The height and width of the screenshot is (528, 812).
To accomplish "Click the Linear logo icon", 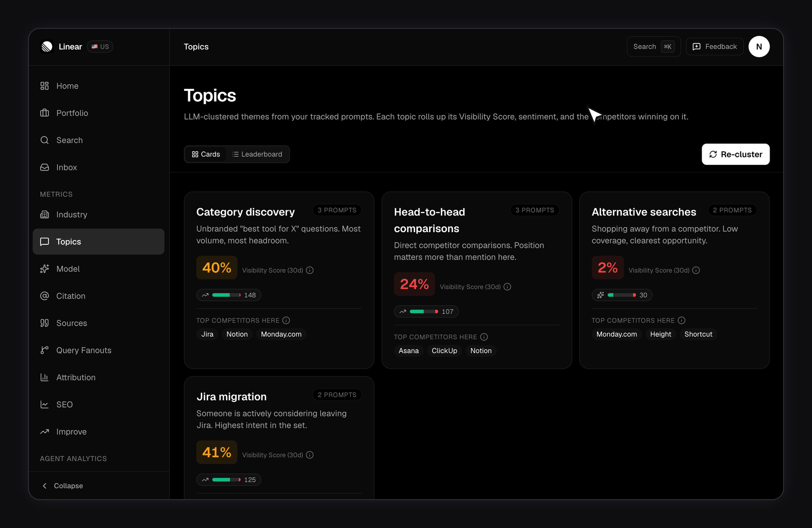I will coord(47,47).
